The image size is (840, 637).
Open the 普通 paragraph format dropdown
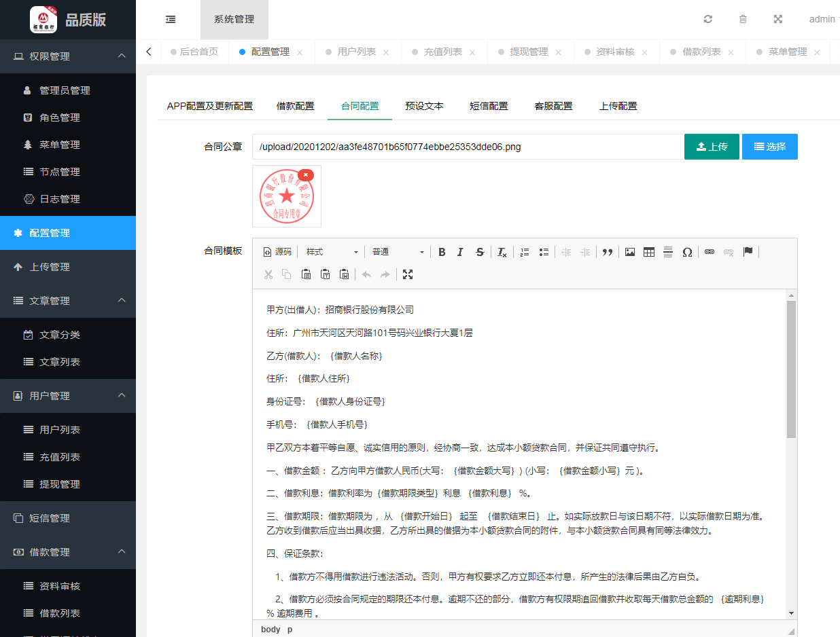(x=398, y=252)
